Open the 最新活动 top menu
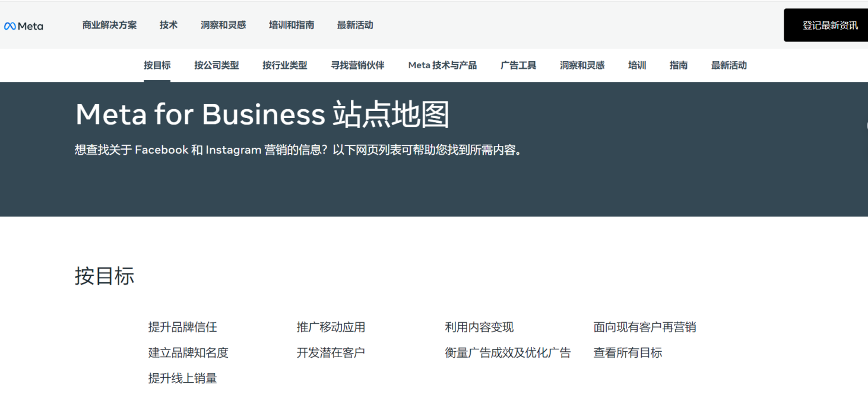The image size is (868, 420). click(x=355, y=25)
